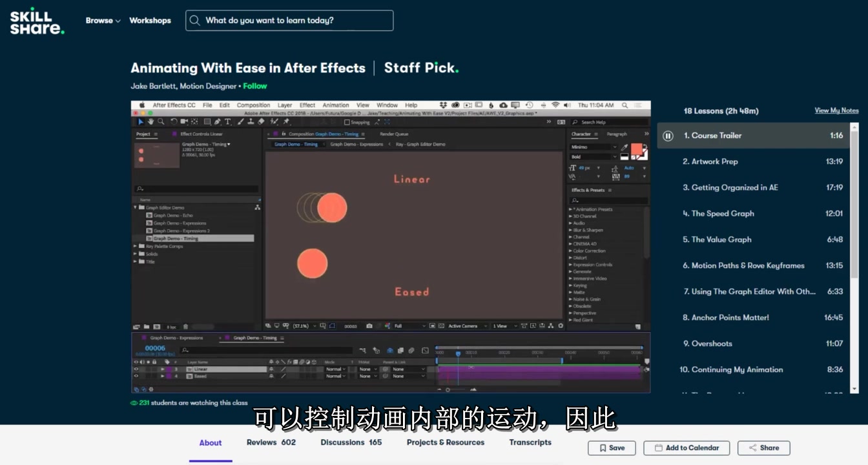Expand the Ray Palette Comps folder
868x465 pixels.
coord(136,246)
